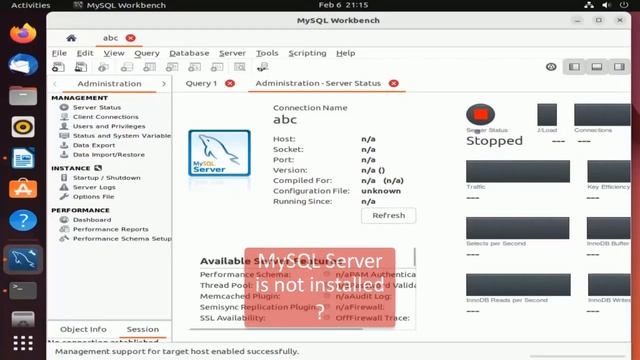Close the Query 1 tab
The image size is (640, 360).
pos(230,83)
